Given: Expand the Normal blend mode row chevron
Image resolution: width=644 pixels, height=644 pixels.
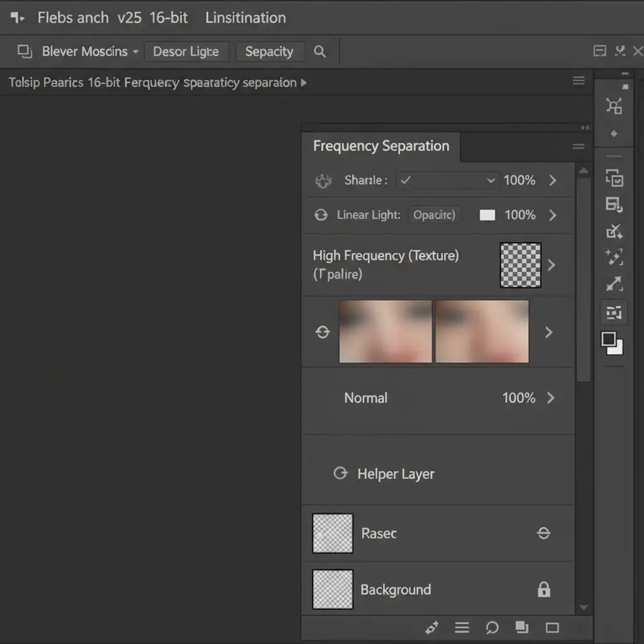Looking at the screenshot, I should point(551,397).
